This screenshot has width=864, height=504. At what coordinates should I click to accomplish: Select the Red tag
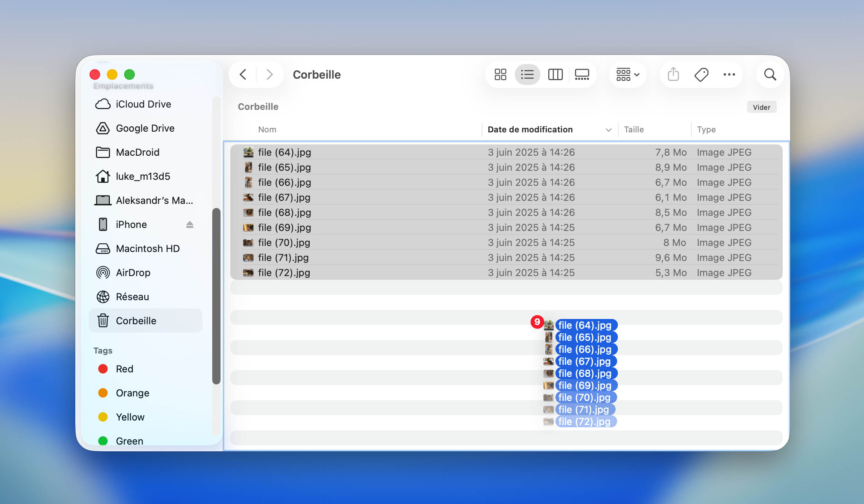[145, 369]
